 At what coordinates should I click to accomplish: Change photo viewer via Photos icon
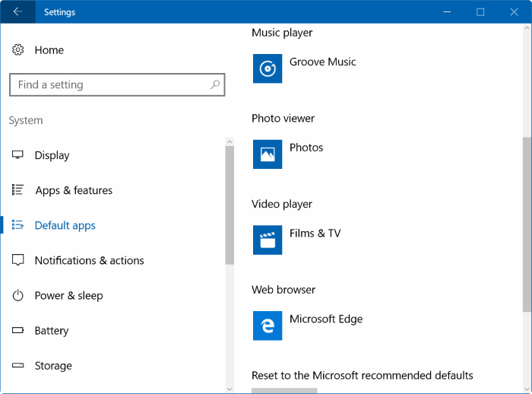[x=268, y=154]
